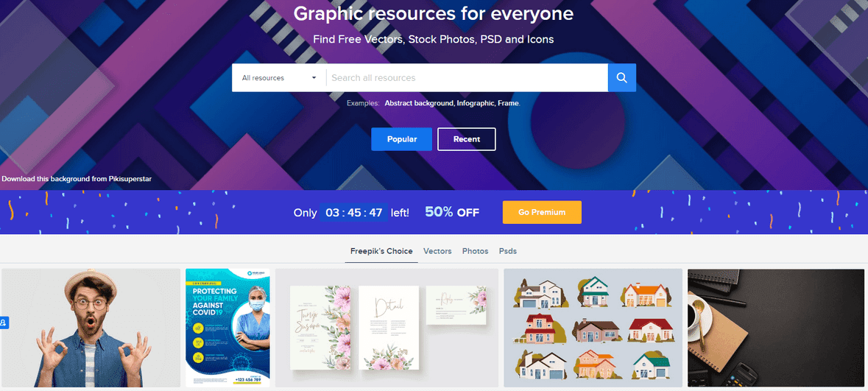The height and width of the screenshot is (391, 868).
Task: Click the Go Premium button
Action: tap(542, 212)
